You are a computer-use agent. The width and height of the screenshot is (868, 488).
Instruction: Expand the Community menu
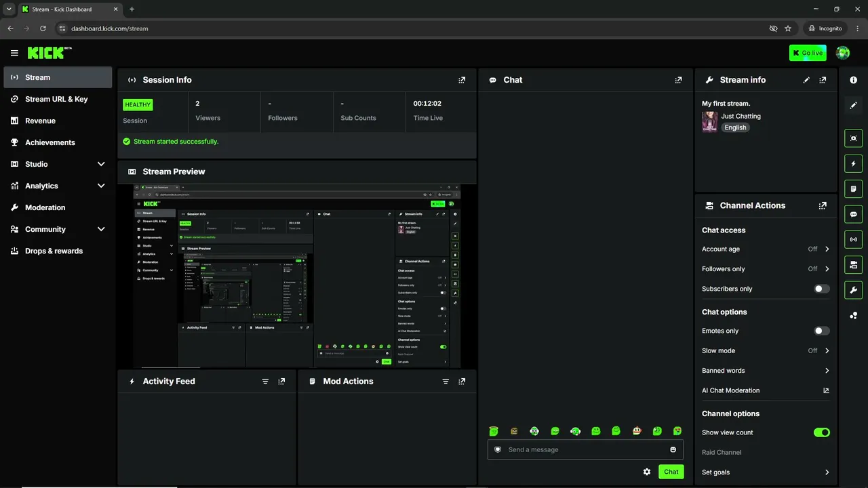58,229
